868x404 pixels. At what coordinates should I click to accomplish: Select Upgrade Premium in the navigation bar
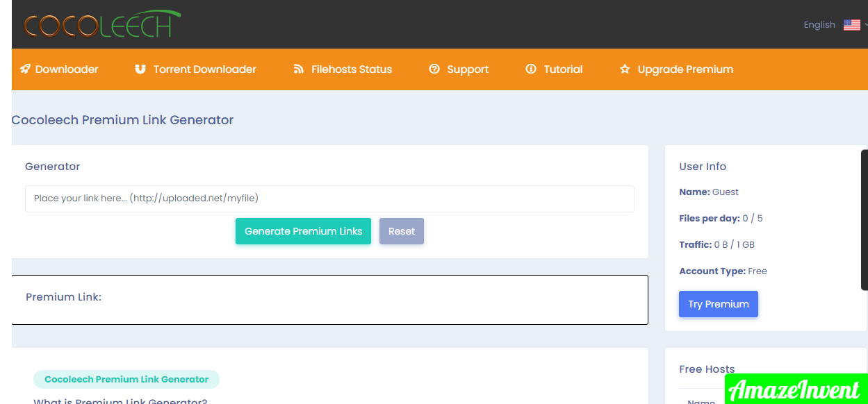click(x=676, y=69)
